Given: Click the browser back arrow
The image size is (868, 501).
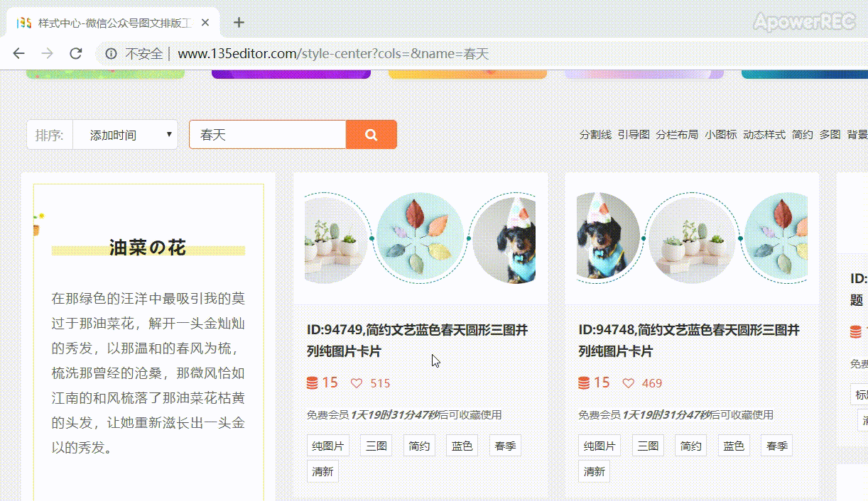Looking at the screenshot, I should point(19,53).
